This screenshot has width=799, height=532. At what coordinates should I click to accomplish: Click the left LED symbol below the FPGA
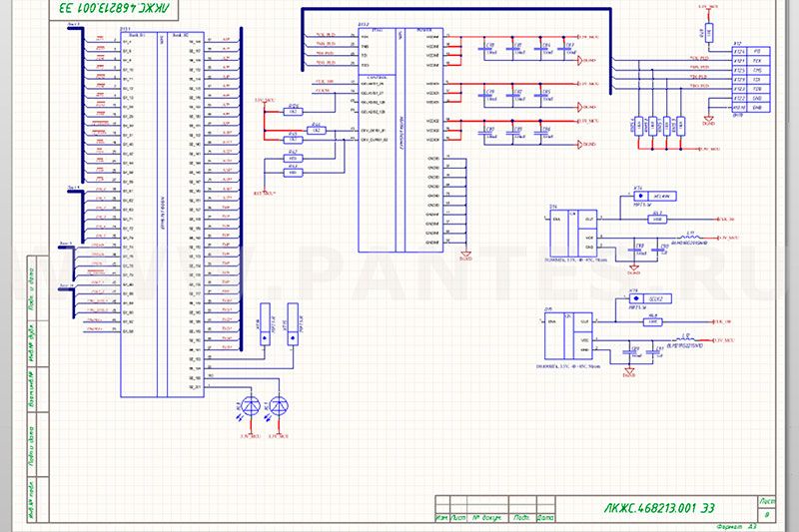[250, 405]
